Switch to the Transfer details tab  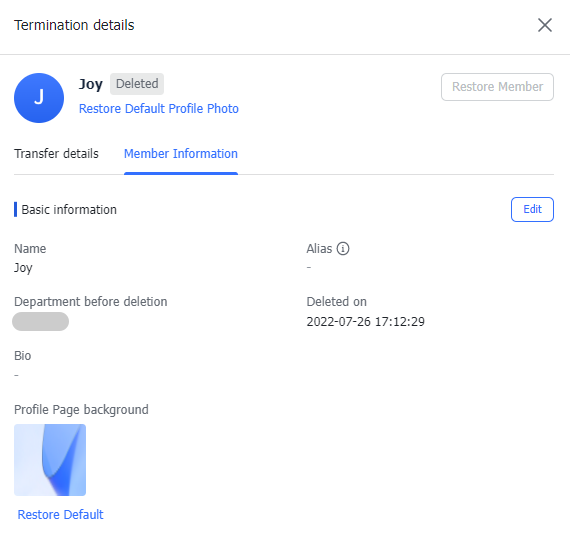(56, 153)
